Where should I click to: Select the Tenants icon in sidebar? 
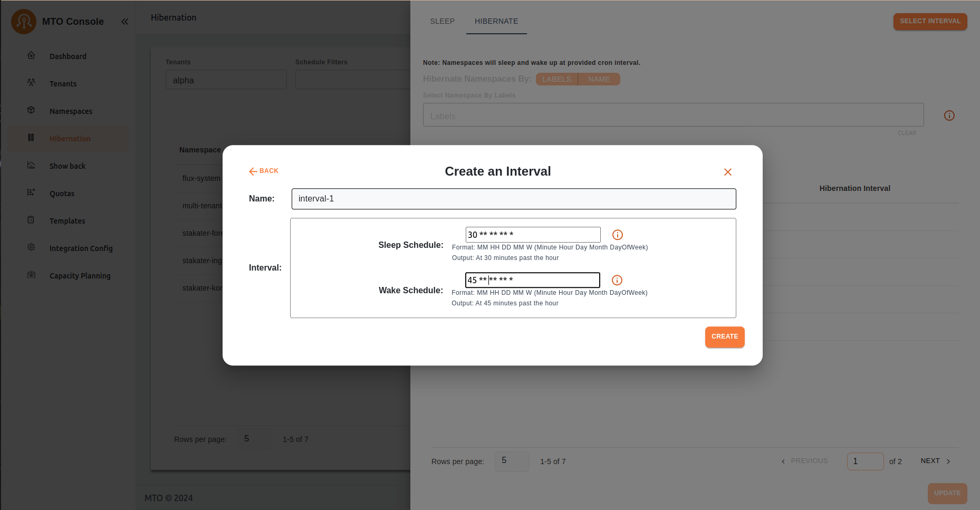click(x=31, y=83)
